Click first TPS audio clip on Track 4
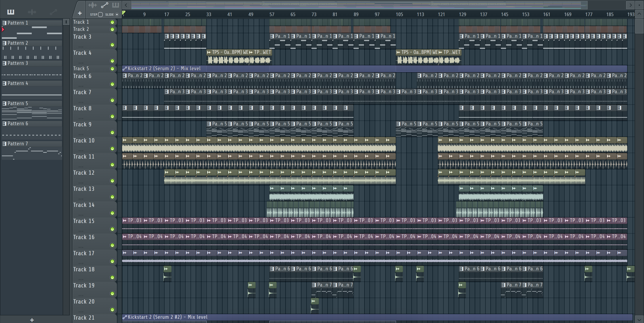644x323 pixels. pyautogui.click(x=227, y=57)
